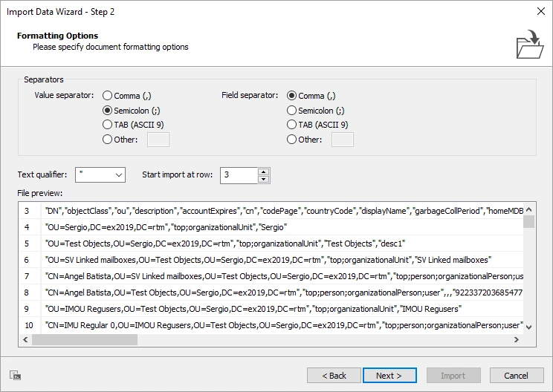553x392 pixels.
Task: Click the small icon in bottom-left corner
Action: click(x=16, y=376)
